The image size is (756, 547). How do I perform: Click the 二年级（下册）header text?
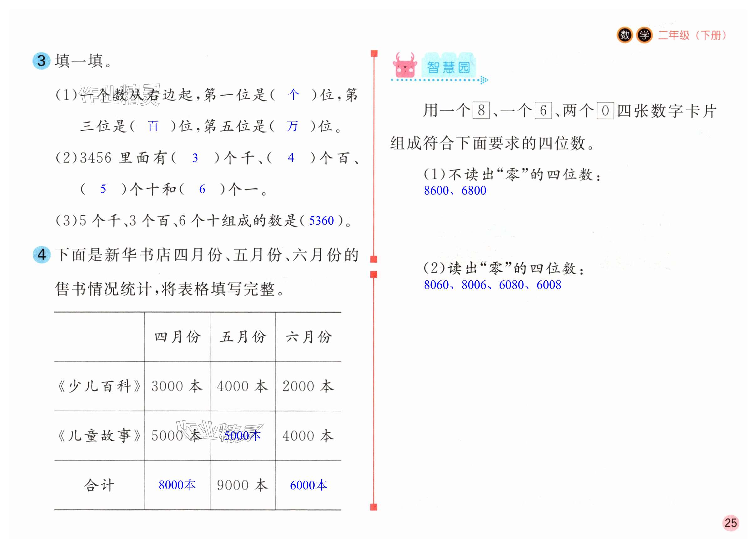tap(692, 35)
